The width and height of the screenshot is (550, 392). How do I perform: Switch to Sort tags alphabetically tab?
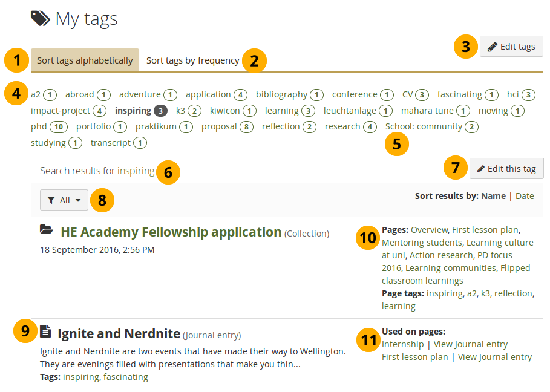85,60
